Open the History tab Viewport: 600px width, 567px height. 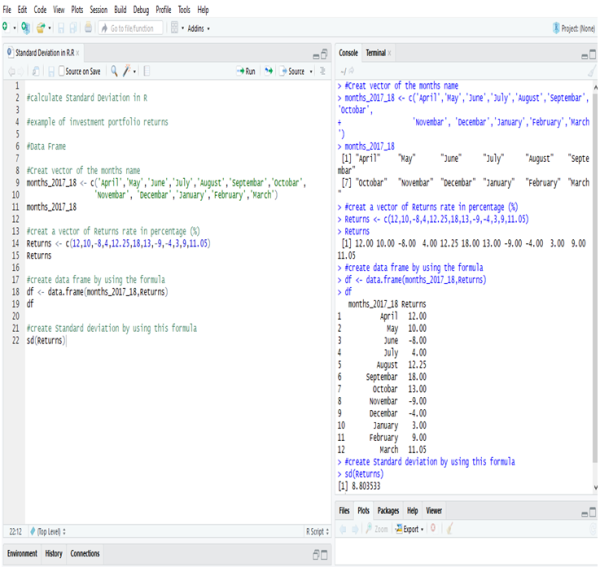[53, 553]
